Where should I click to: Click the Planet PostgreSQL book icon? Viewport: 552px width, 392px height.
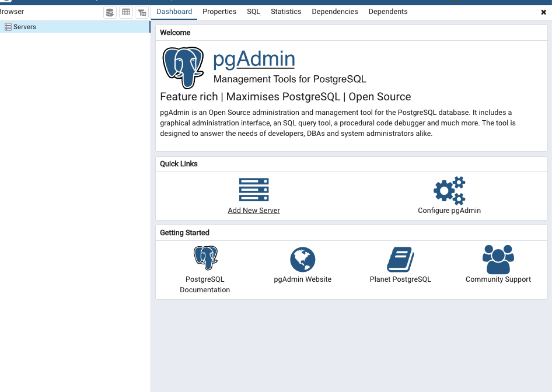(x=400, y=260)
